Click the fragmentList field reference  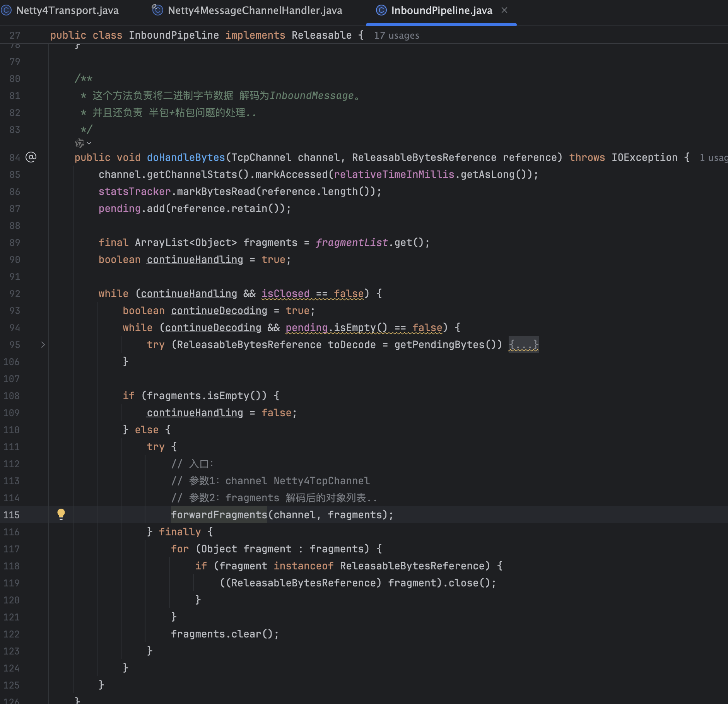(x=352, y=243)
